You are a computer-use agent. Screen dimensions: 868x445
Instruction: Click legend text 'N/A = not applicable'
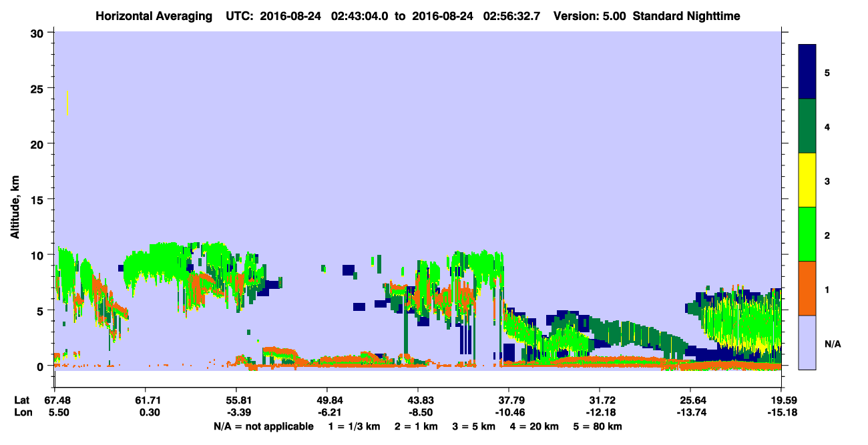pos(263,426)
